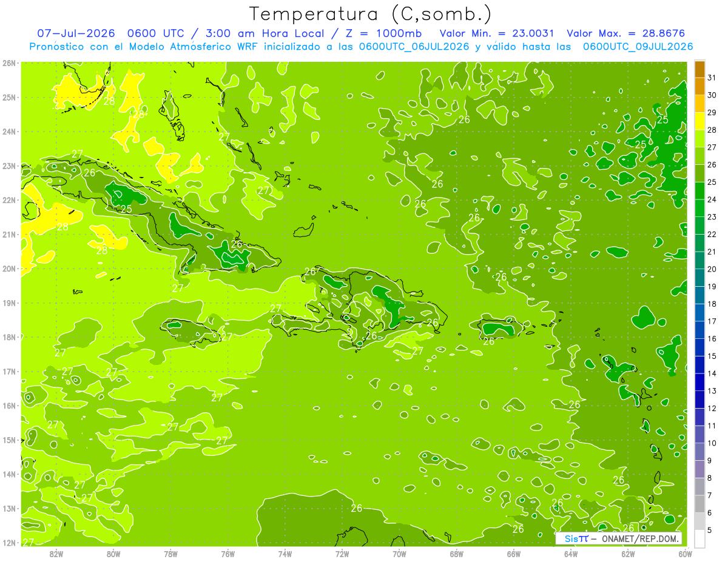Click the valid-until time '0600UTC_09JUL2026'
Viewport: 728px width, 562px height.
click(638, 47)
